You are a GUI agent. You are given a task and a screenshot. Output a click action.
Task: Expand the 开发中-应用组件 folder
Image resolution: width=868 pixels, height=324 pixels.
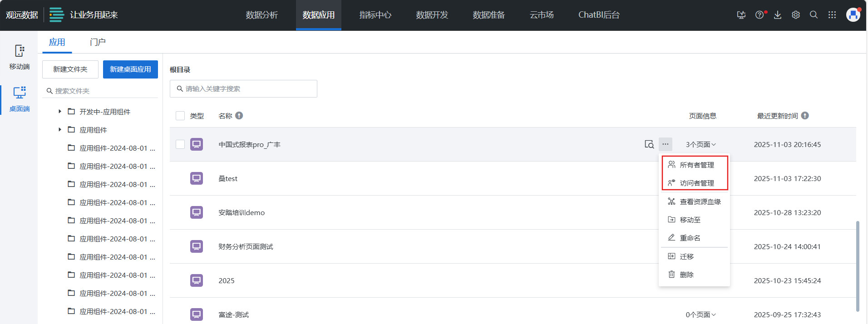[x=59, y=112]
